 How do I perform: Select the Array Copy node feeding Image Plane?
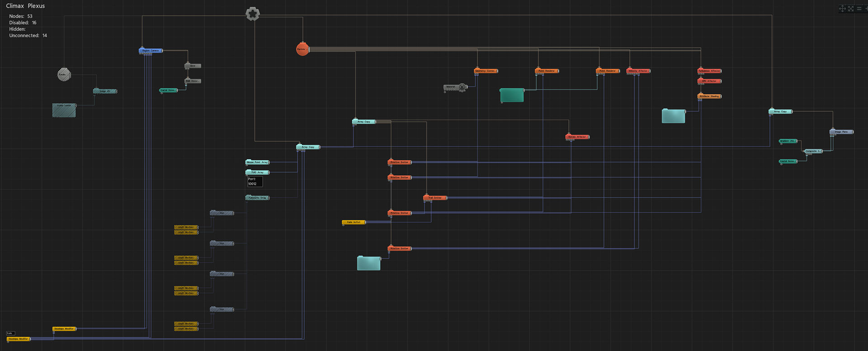[780, 112]
